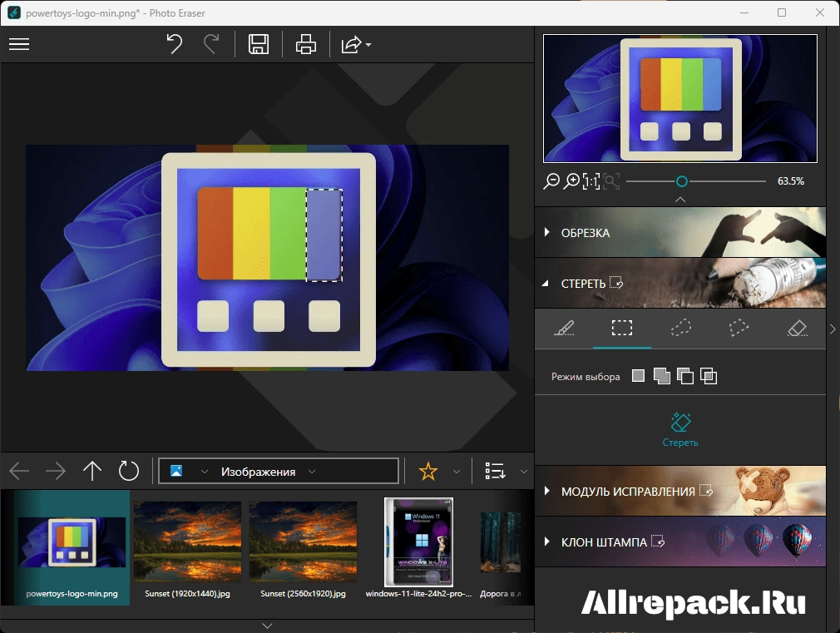Select the selection eraser tool
This screenshot has width=840, height=633.
[797, 328]
